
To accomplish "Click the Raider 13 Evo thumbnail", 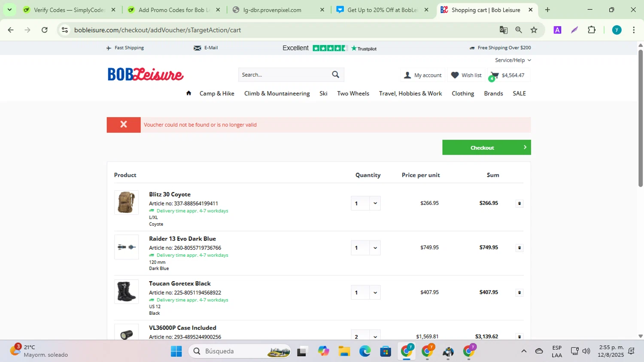I will [126, 247].
